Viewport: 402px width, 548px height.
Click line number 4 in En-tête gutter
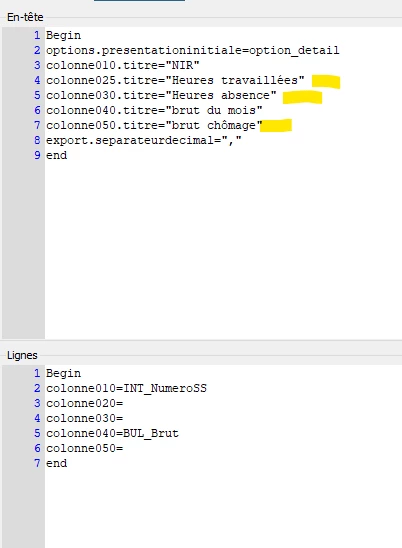[37, 80]
